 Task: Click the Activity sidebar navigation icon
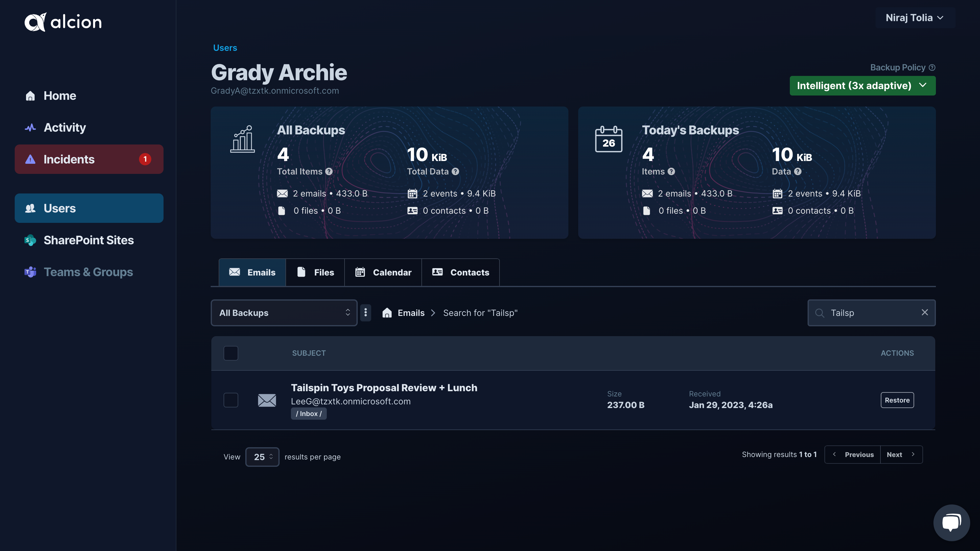(30, 127)
